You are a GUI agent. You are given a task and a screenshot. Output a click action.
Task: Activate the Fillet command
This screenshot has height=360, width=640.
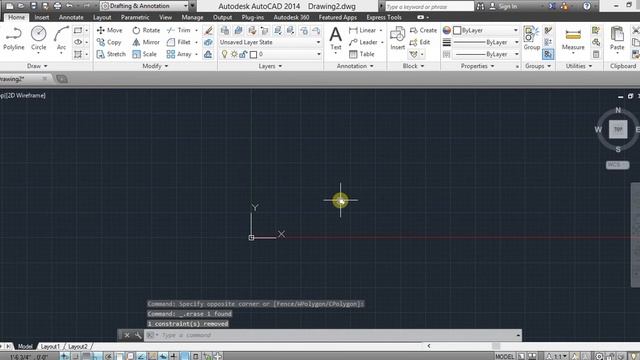pos(179,42)
